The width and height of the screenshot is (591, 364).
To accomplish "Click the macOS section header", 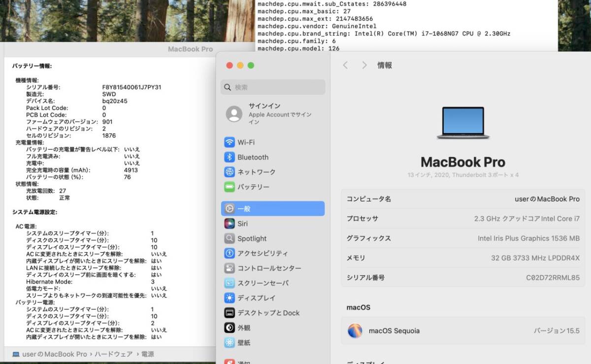I will [358, 307].
